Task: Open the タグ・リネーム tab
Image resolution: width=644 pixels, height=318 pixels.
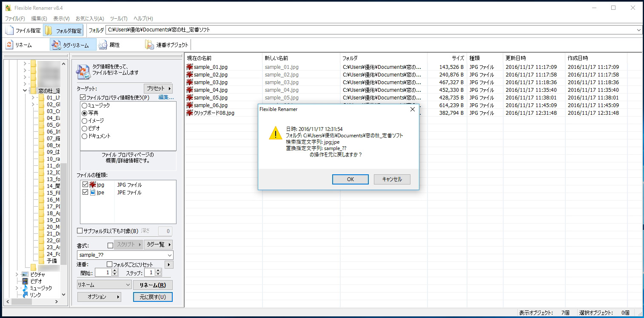Action: (x=73, y=45)
